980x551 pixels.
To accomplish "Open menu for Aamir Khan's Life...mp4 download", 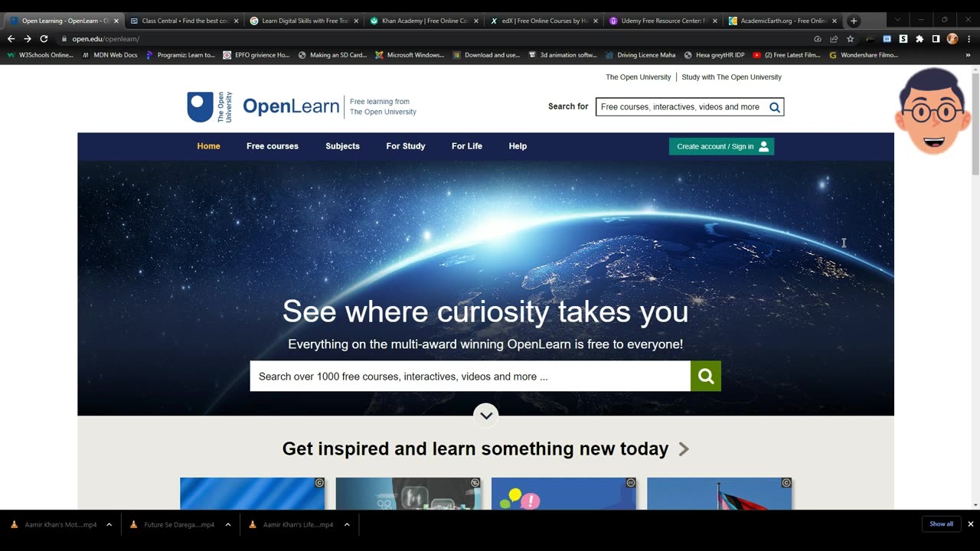I will (x=347, y=524).
